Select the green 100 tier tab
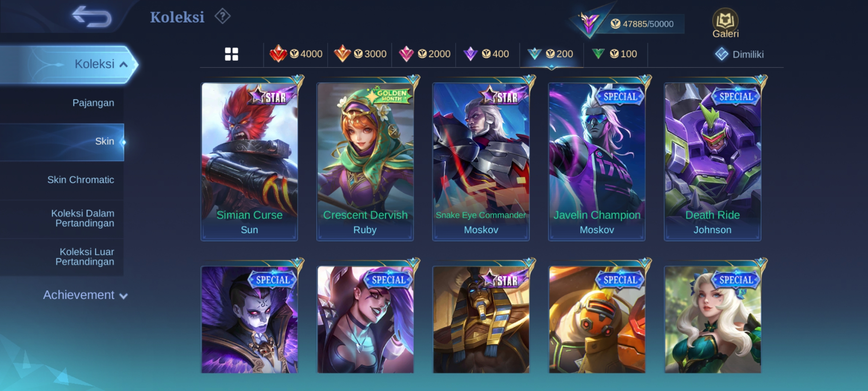Screen dimensions: 868x391 pyautogui.click(x=614, y=54)
